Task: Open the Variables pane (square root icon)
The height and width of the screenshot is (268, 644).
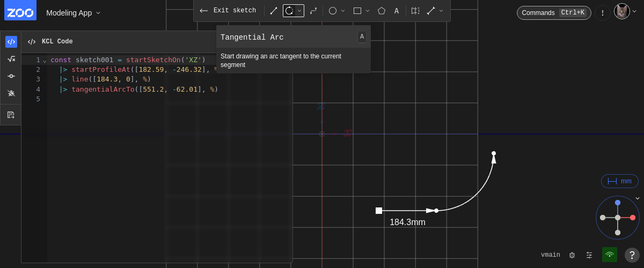Action: click(x=11, y=59)
